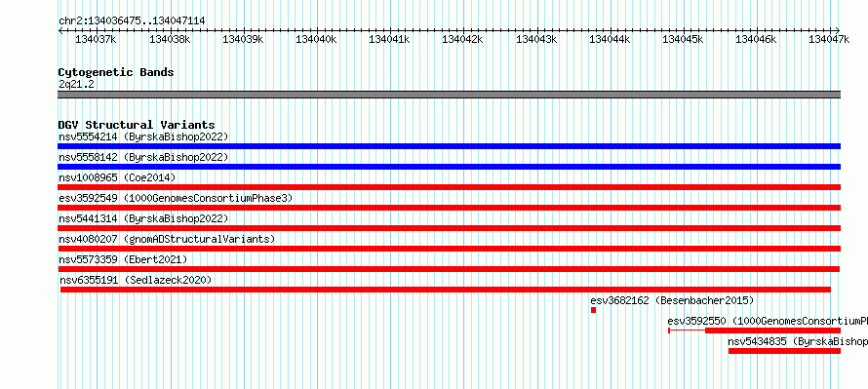The height and width of the screenshot is (389, 868).
Task: Click ruler position 134037k
Action: tap(96, 39)
